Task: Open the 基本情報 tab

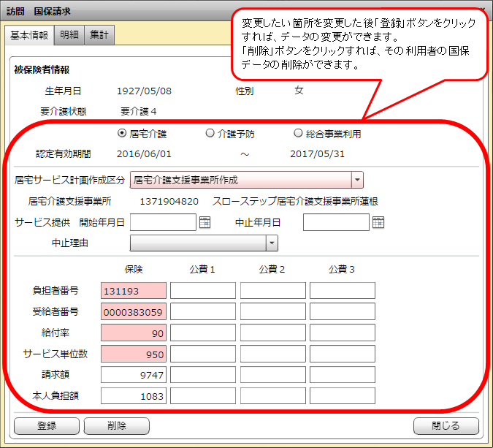Action: click(x=30, y=36)
